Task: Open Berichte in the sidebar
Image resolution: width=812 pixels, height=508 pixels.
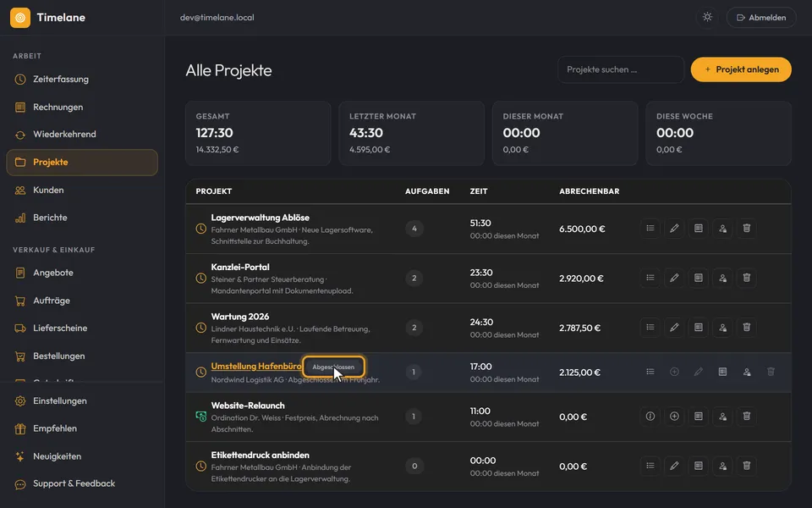Action: (82, 218)
